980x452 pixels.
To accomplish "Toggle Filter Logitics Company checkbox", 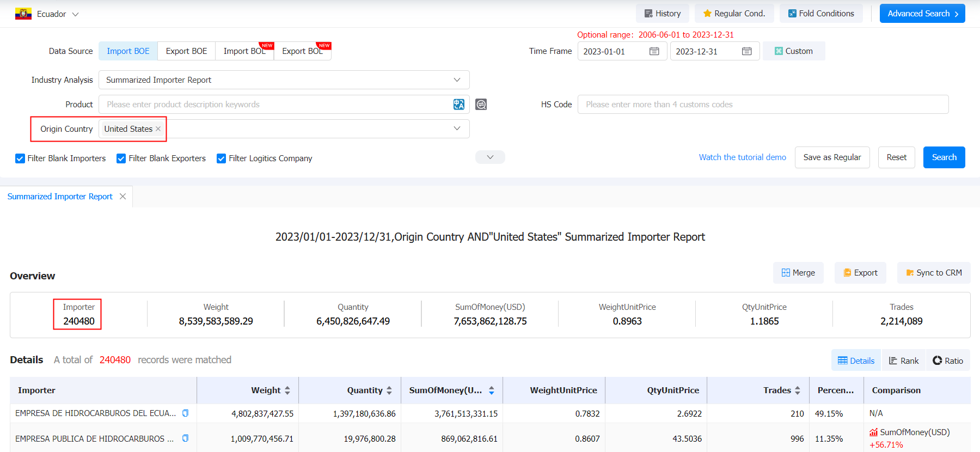I will [222, 158].
